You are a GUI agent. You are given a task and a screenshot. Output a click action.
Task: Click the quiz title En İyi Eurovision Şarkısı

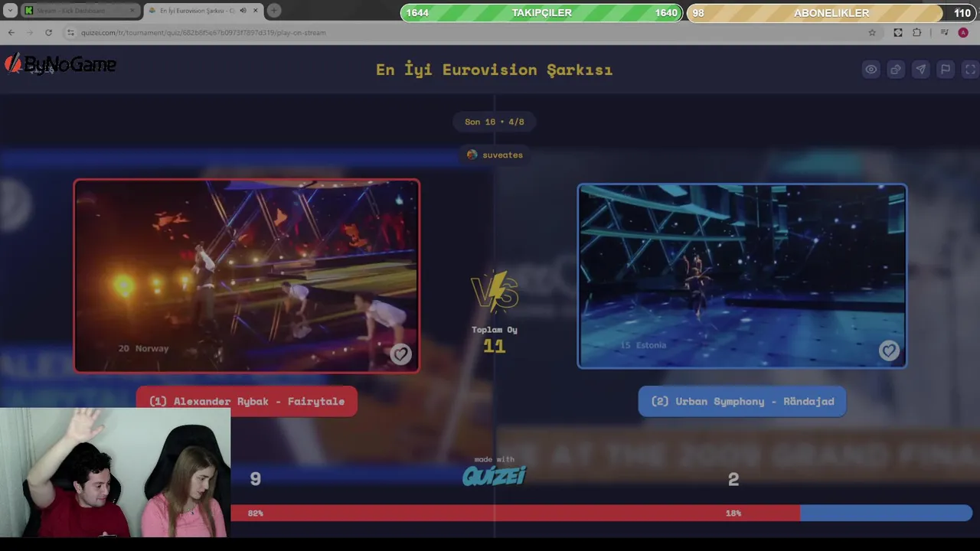(494, 70)
